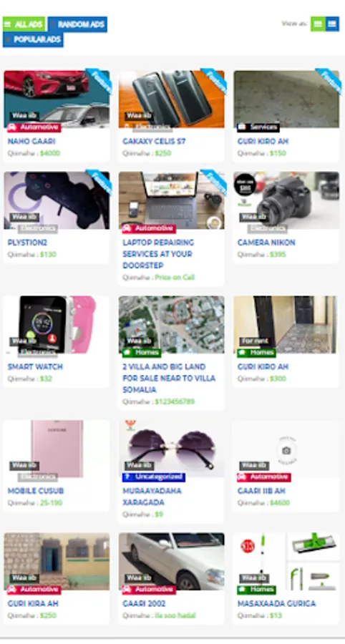The height and width of the screenshot is (644, 345).
Task: Switch to grid view layout icon
Action: click(x=318, y=24)
